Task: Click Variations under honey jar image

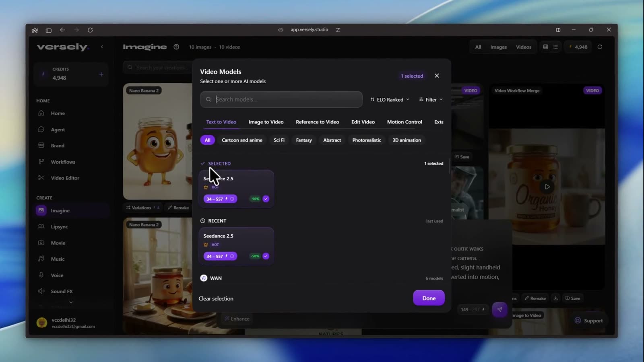Action: pyautogui.click(x=142, y=208)
